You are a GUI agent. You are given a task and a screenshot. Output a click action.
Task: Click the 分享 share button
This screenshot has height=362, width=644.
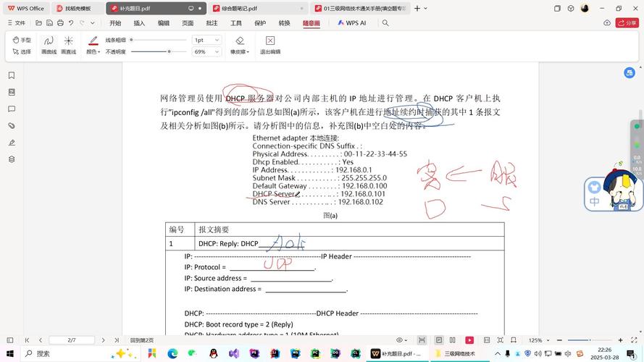[627, 23]
